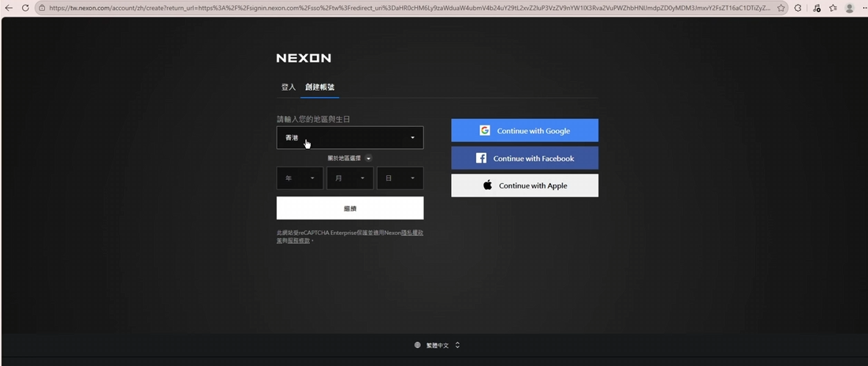Expand the 關於地區選擇 info chevron

pyautogui.click(x=368, y=159)
